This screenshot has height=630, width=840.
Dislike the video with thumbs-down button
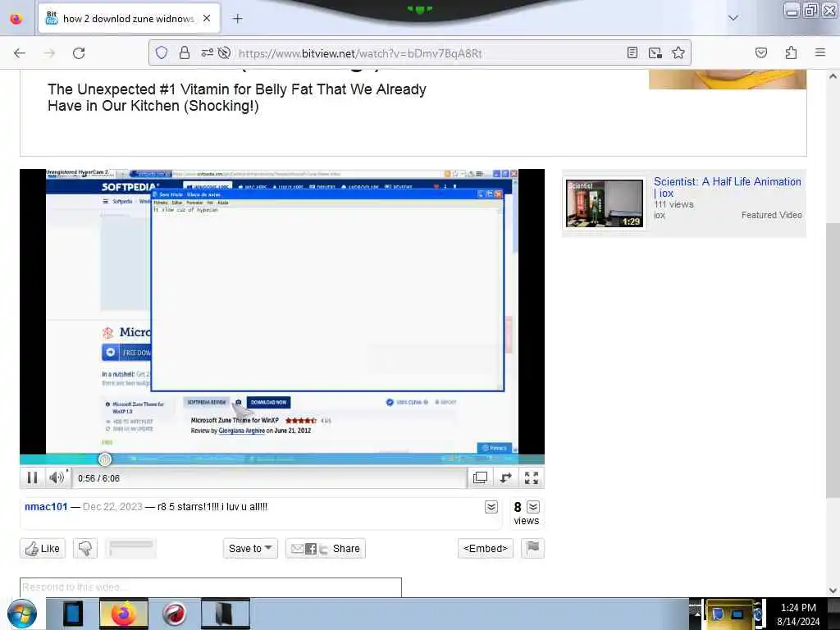click(x=85, y=549)
